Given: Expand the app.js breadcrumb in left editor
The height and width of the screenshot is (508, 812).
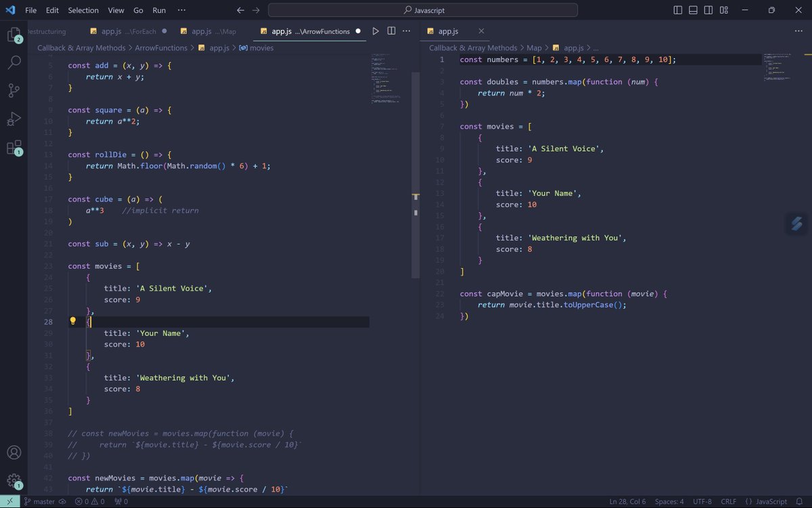Looking at the screenshot, I should pos(213,48).
